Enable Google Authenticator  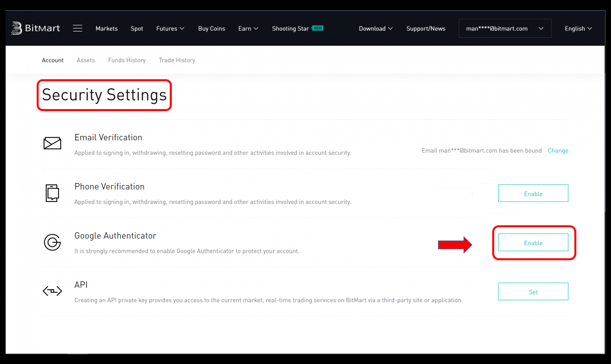point(533,242)
